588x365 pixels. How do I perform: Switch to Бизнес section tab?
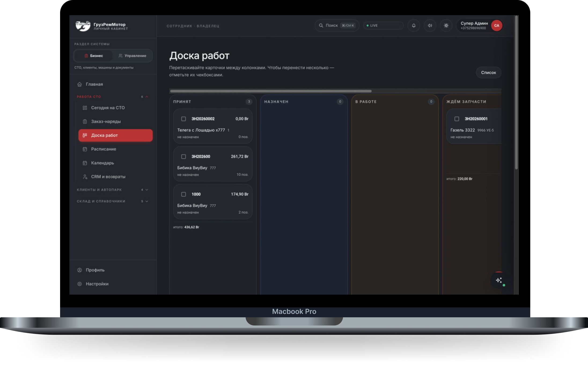[x=93, y=56]
